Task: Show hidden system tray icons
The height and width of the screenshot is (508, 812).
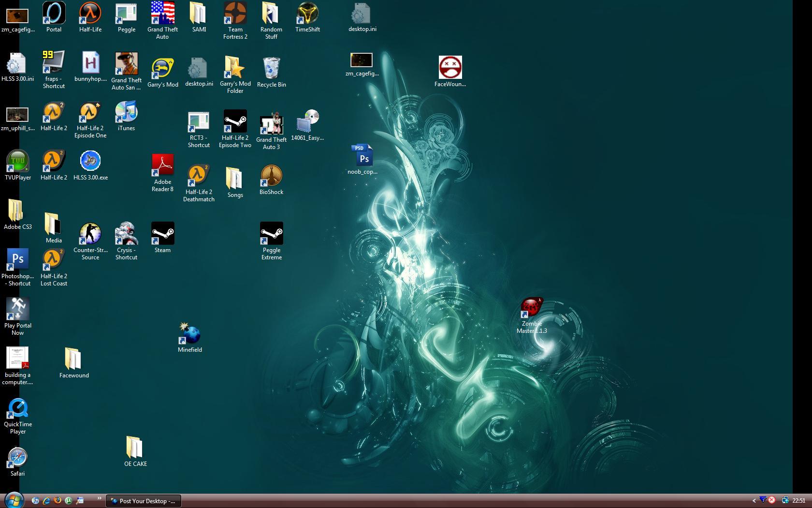Action: 754,501
